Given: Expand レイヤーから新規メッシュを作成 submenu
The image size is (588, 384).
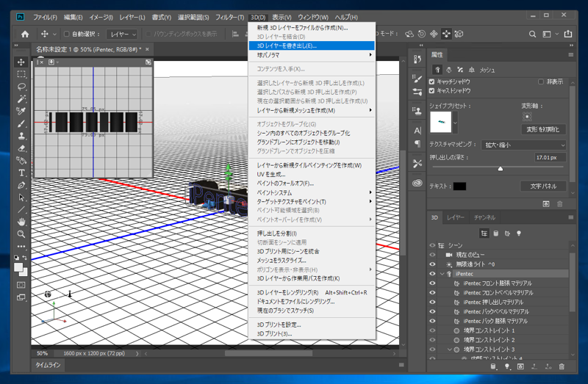Looking at the screenshot, I should pos(312,110).
